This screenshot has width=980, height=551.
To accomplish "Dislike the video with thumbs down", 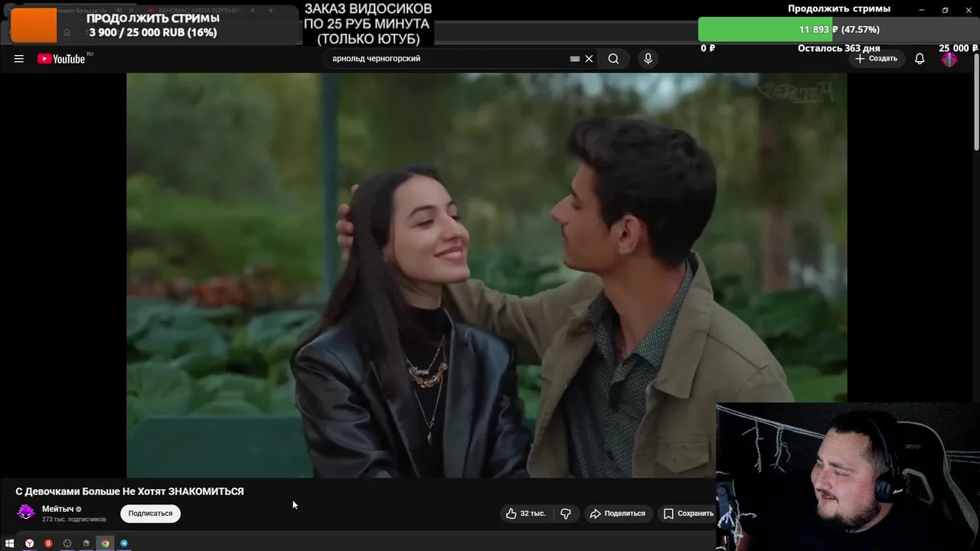I will [566, 514].
